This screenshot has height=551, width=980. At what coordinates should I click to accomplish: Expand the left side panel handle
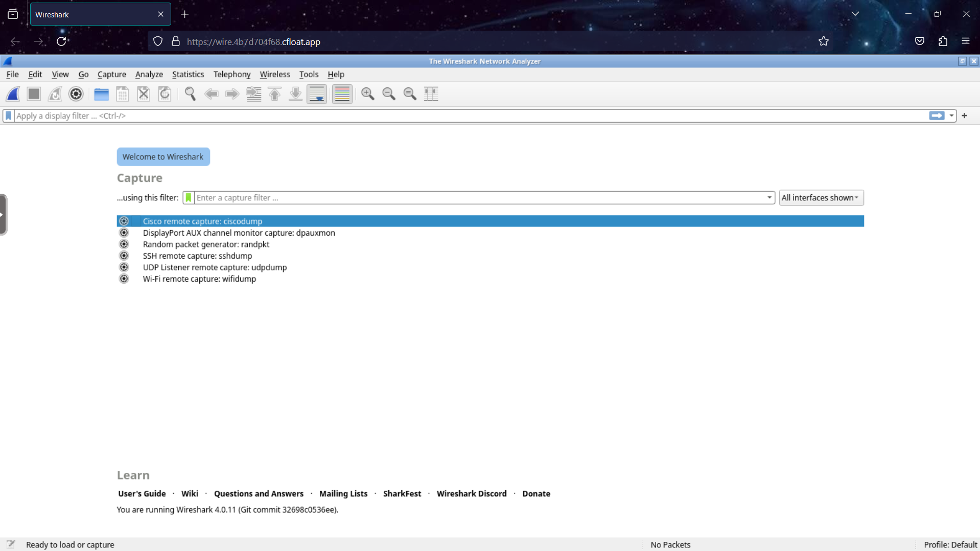[x=3, y=215]
